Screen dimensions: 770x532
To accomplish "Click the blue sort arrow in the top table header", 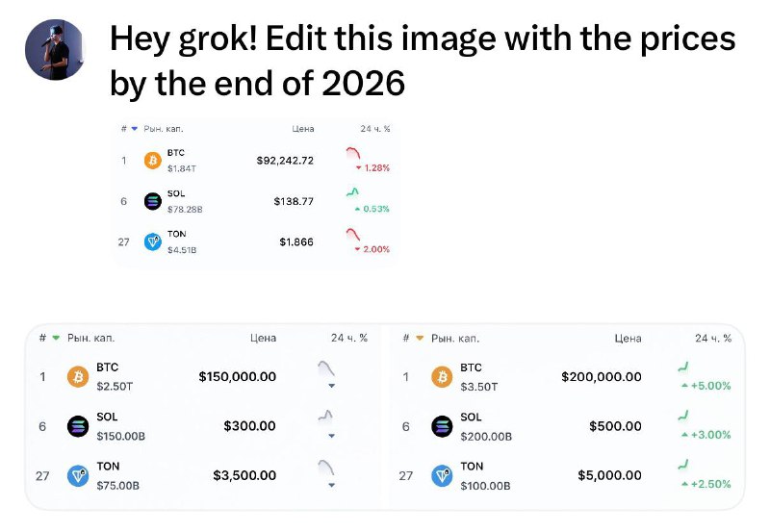I will coord(134,129).
